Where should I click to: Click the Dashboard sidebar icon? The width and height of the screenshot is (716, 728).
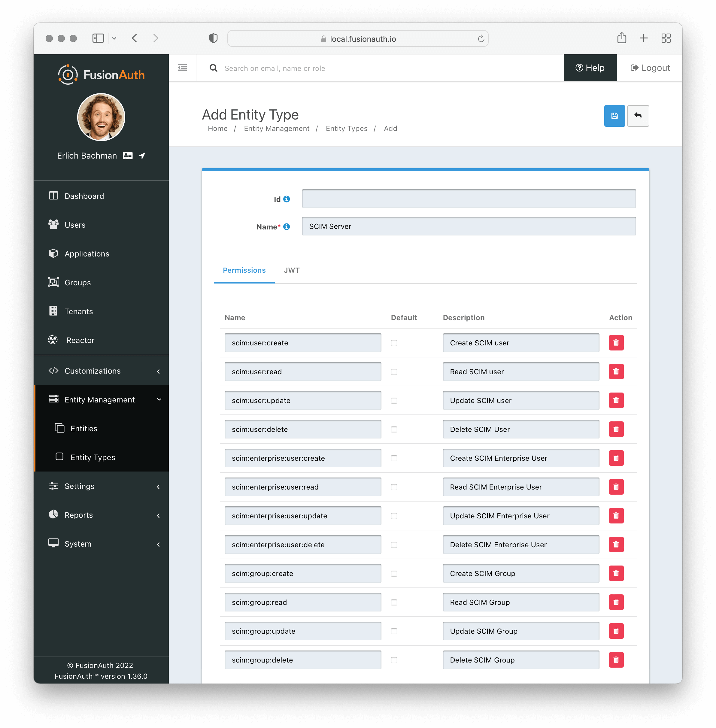tap(53, 196)
